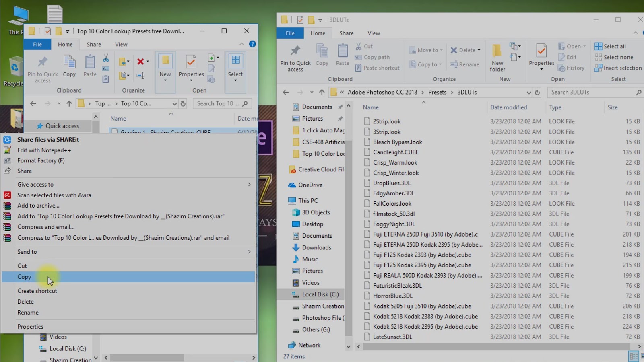The height and width of the screenshot is (362, 644).
Task: Open Downloads in 3DLUTs navigation pane
Action: tap(316, 247)
